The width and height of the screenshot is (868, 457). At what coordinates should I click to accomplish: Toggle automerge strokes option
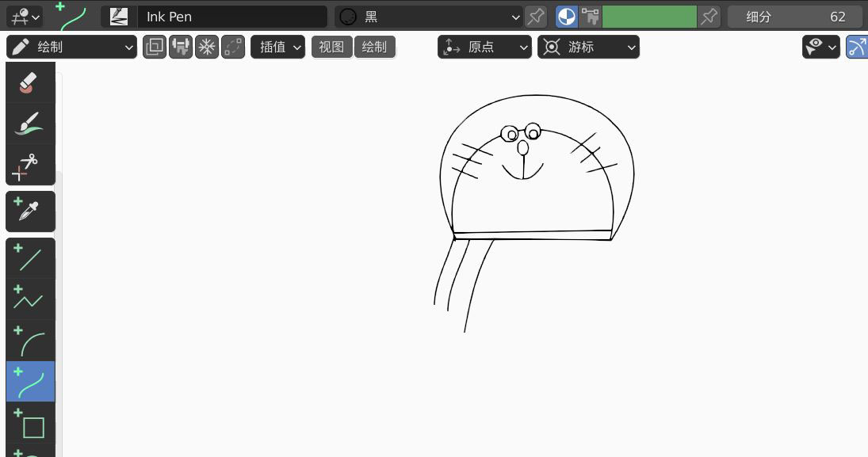[233, 47]
